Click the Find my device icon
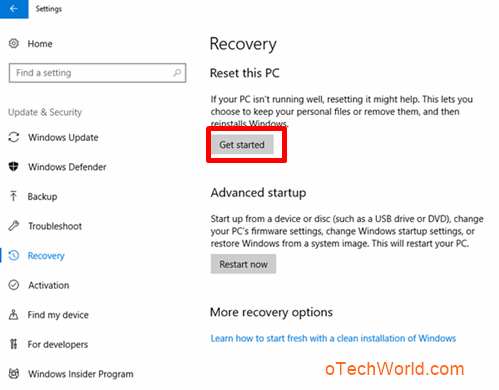 coord(13,314)
